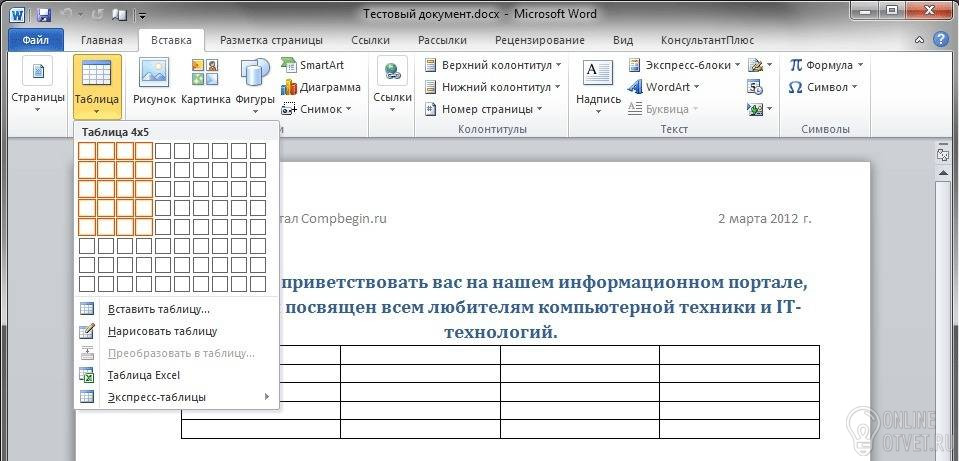Open Word Help question mark icon

coord(941,40)
